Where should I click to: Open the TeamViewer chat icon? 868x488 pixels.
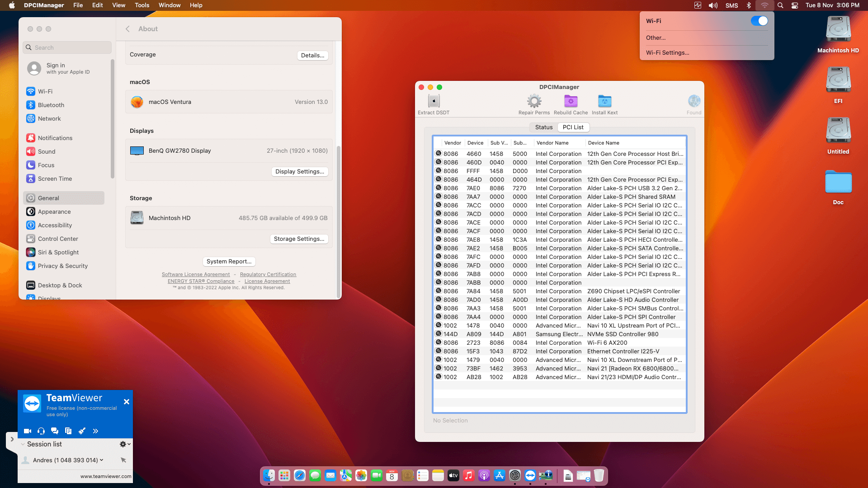coord(55,431)
